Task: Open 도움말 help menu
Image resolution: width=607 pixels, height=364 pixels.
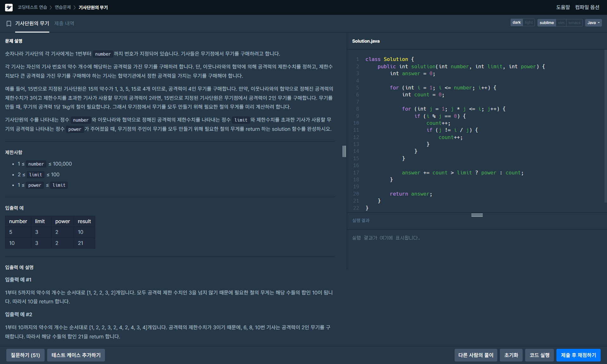Action: [x=563, y=7]
